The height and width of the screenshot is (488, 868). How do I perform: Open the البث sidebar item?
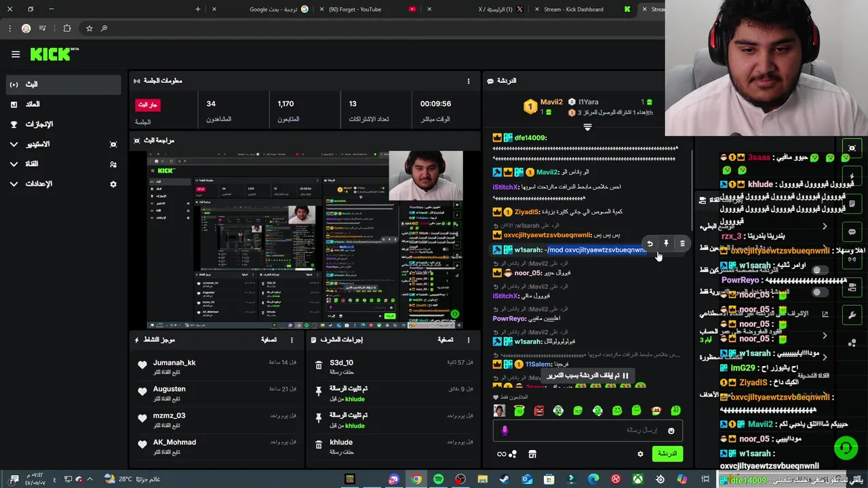point(64,85)
